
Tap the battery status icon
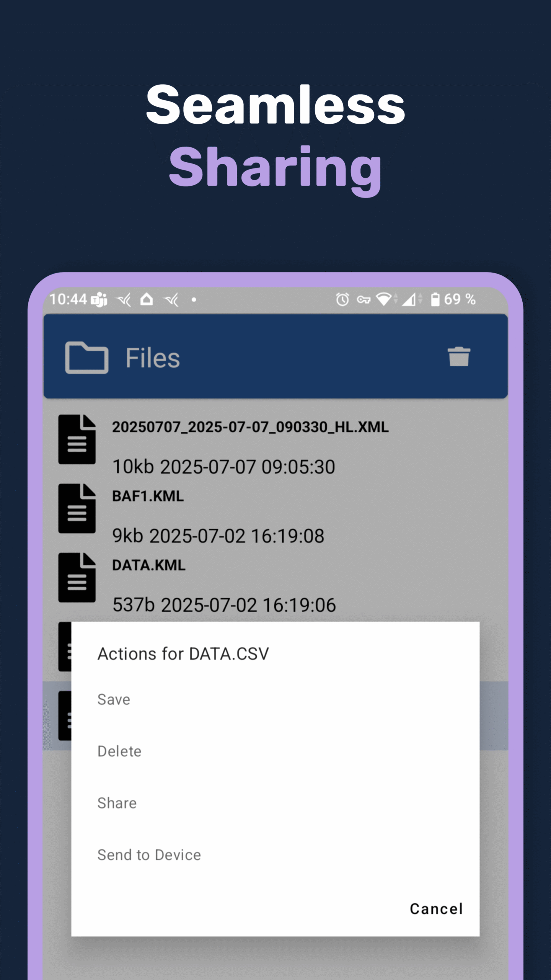tap(435, 299)
